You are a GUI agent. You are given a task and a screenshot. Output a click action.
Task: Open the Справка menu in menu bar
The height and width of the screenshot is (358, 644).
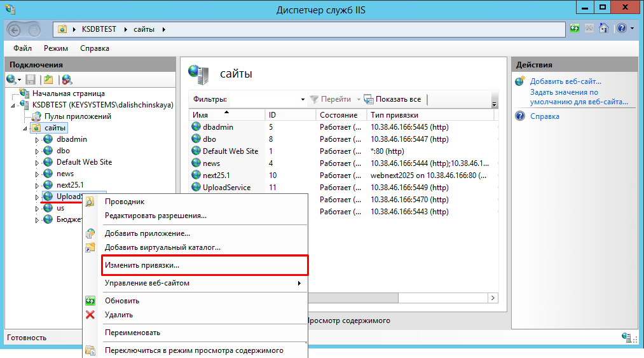(x=95, y=48)
